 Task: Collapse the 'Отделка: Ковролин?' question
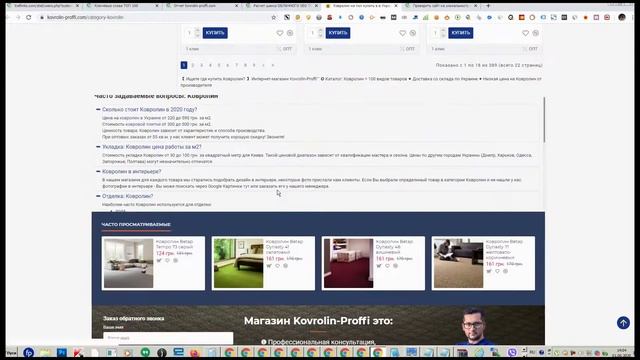(x=98, y=196)
